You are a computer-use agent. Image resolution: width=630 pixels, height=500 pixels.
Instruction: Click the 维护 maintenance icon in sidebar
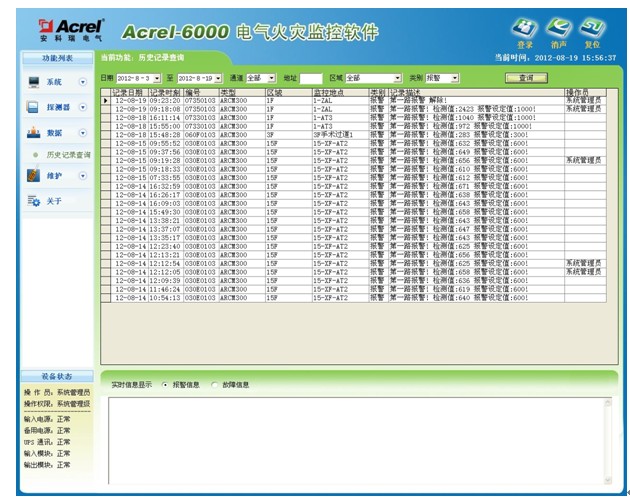pos(33,176)
